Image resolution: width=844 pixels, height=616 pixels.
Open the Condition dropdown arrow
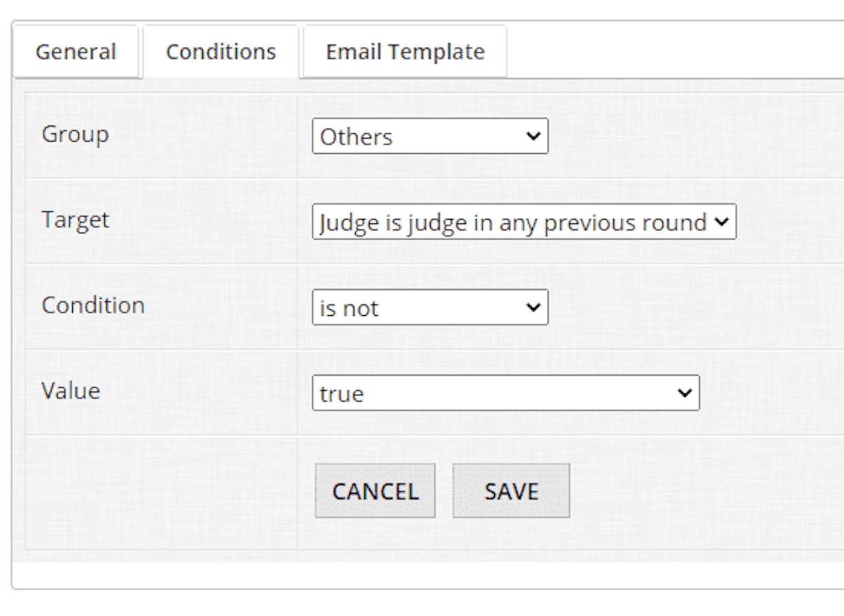[533, 307]
